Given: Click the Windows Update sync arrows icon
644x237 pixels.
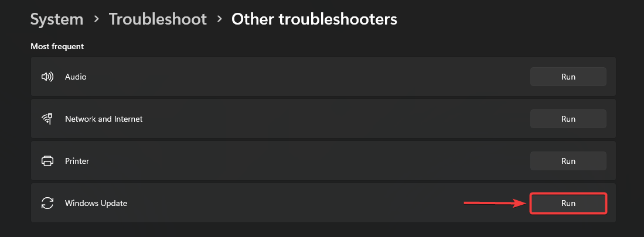Looking at the screenshot, I should tap(47, 203).
